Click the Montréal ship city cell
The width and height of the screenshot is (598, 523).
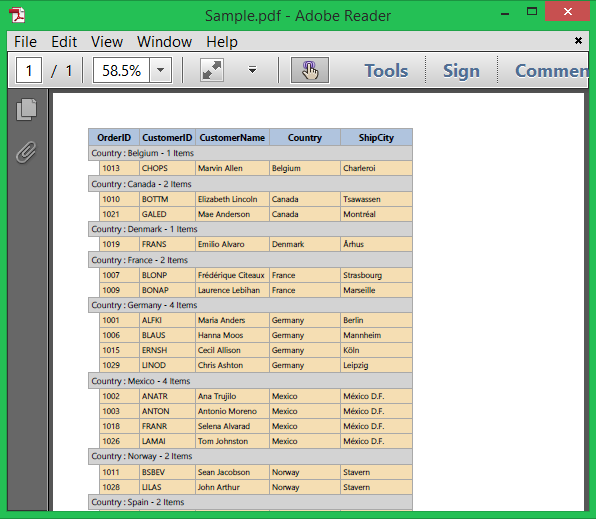tap(376, 214)
